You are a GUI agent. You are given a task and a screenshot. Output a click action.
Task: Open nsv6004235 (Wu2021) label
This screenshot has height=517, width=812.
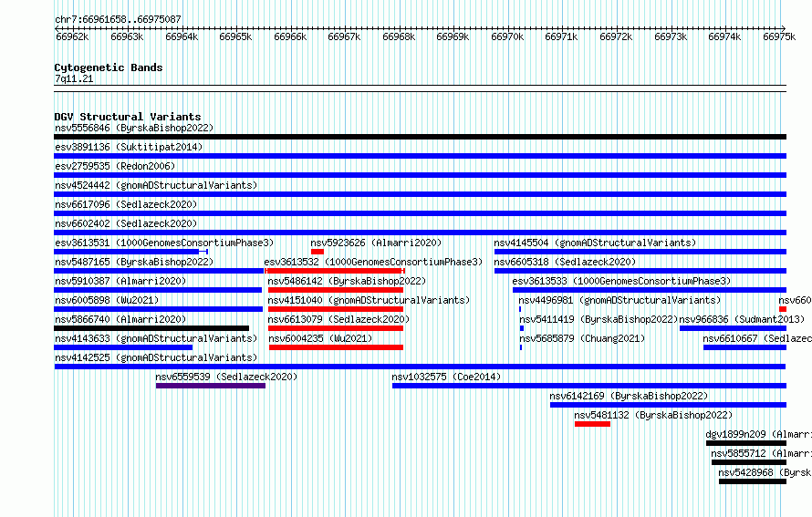(x=320, y=338)
